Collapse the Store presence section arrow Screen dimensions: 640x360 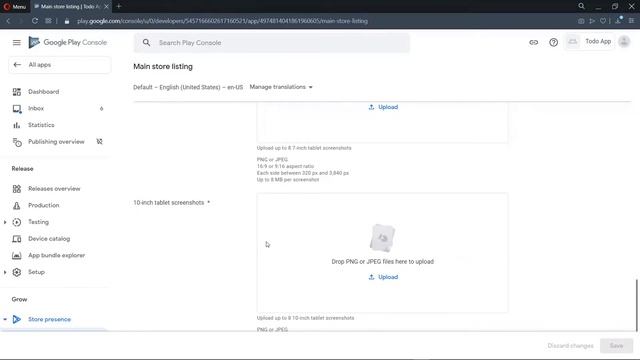pos(5,319)
